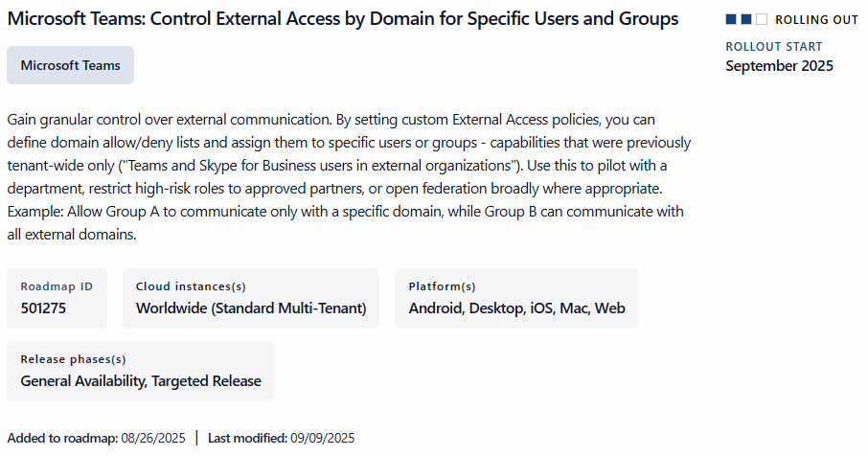Click the feature description paragraph

(349, 175)
